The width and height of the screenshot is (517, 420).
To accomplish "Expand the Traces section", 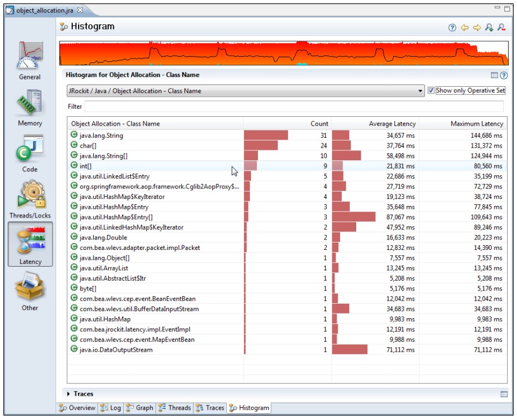I will [x=69, y=394].
